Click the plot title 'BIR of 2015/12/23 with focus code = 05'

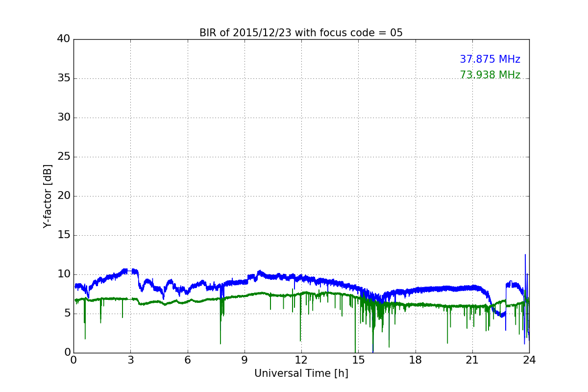[x=301, y=33]
